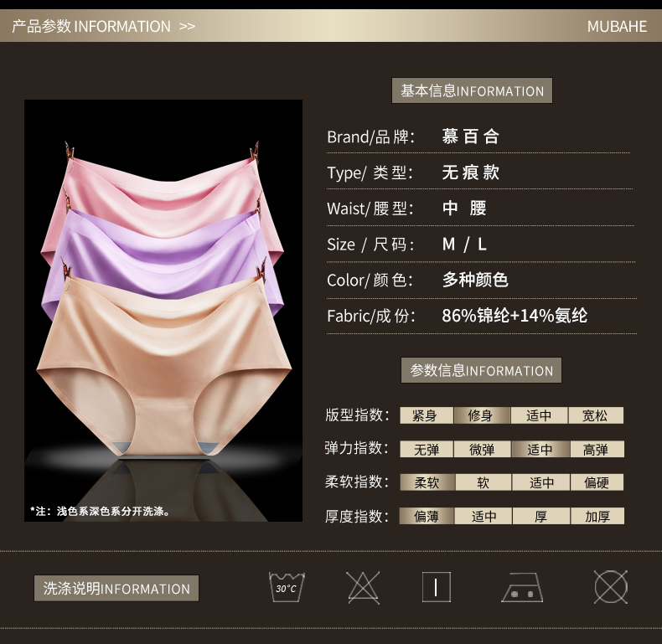Select 高弹 elasticity option
Image resolution: width=662 pixels, height=644 pixels.
coord(596,450)
